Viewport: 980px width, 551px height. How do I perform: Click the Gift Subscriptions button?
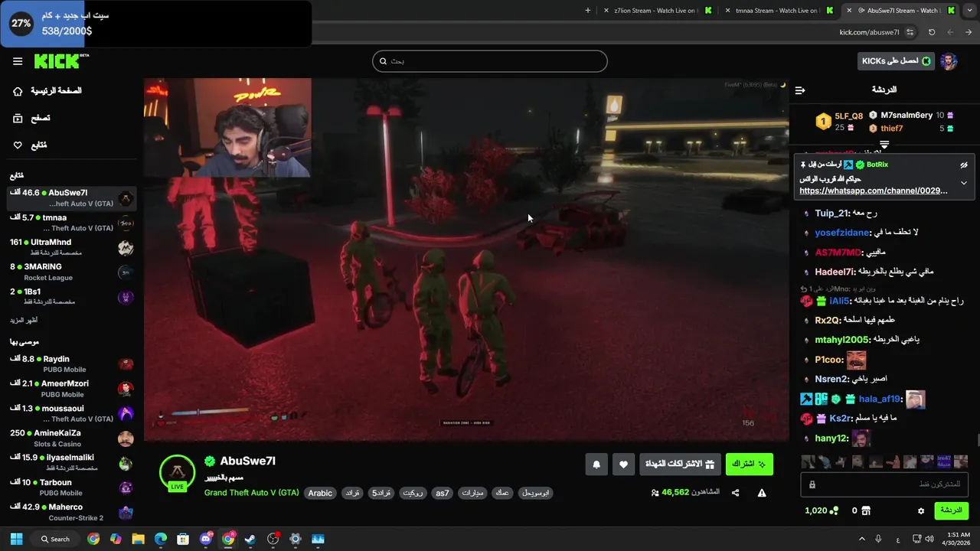tap(680, 465)
